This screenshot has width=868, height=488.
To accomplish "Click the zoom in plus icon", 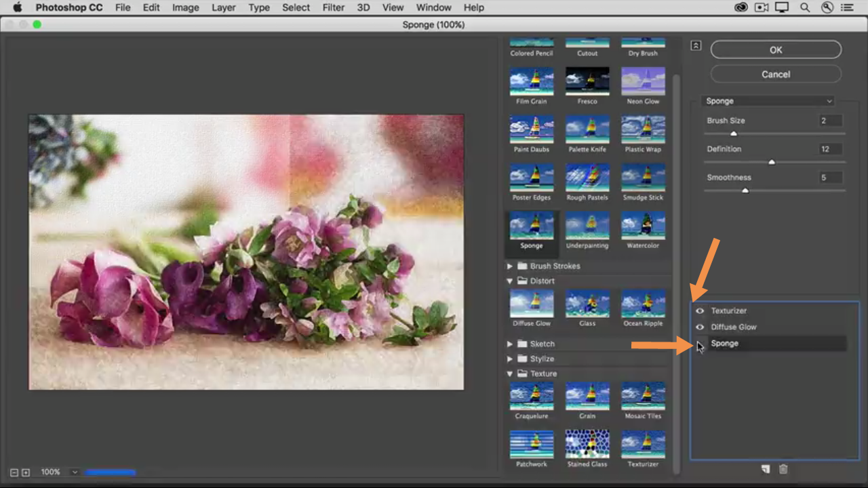I will tap(26, 472).
